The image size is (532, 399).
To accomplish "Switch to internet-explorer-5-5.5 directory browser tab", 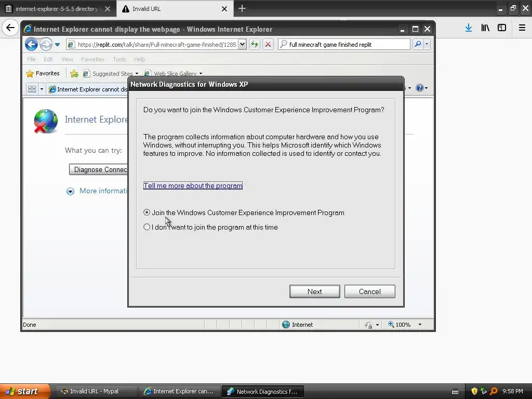I will (58, 9).
